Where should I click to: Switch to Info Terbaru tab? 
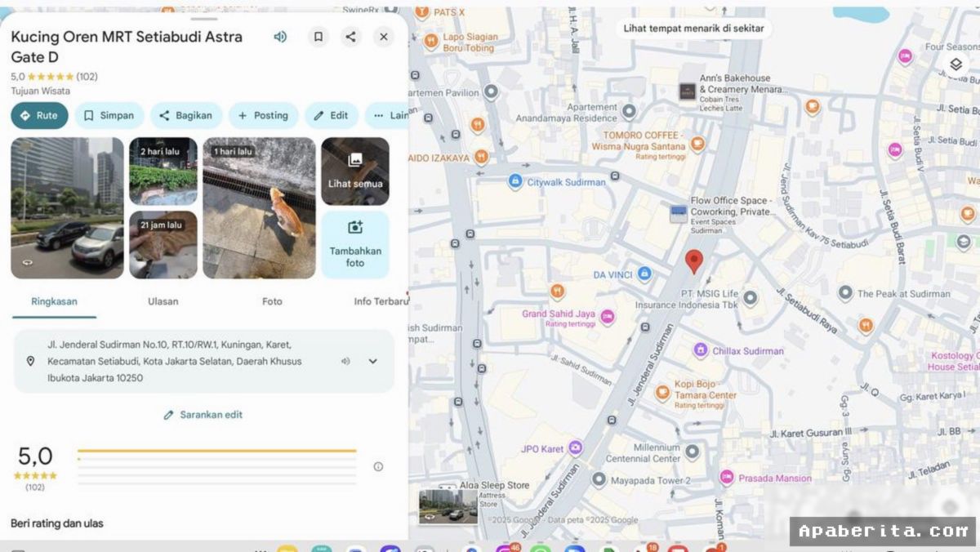381,301
